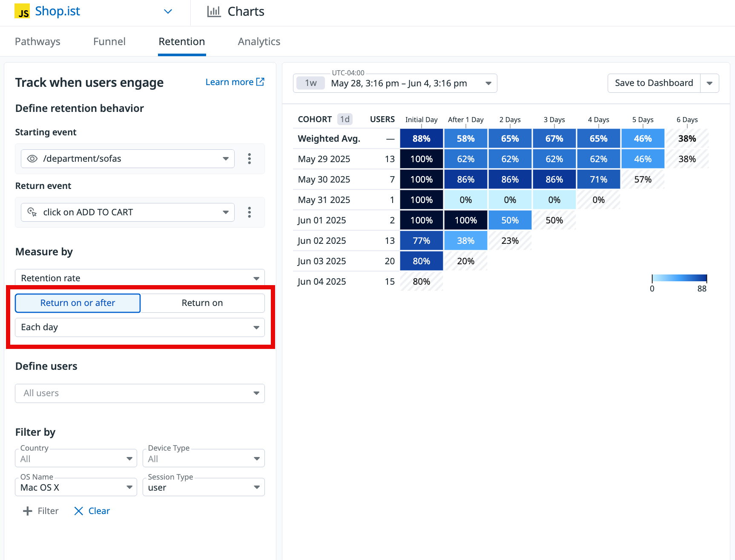Open kebab menu for Starting event

(250, 159)
